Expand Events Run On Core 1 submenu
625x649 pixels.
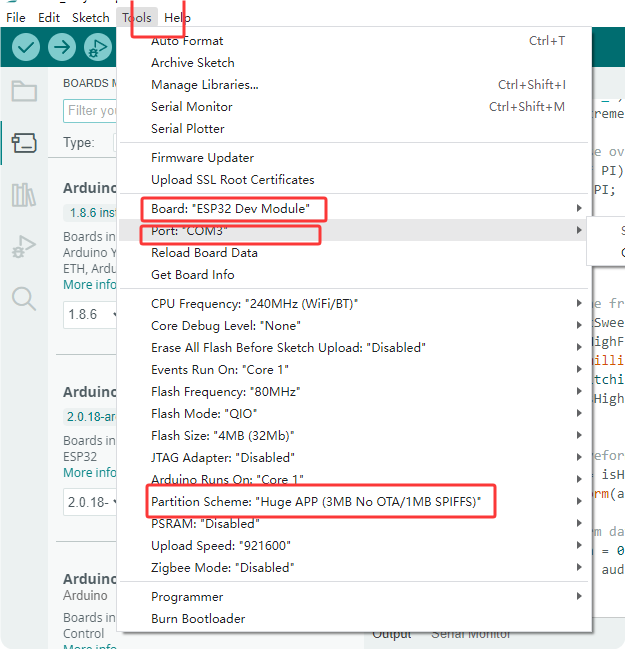(354, 370)
